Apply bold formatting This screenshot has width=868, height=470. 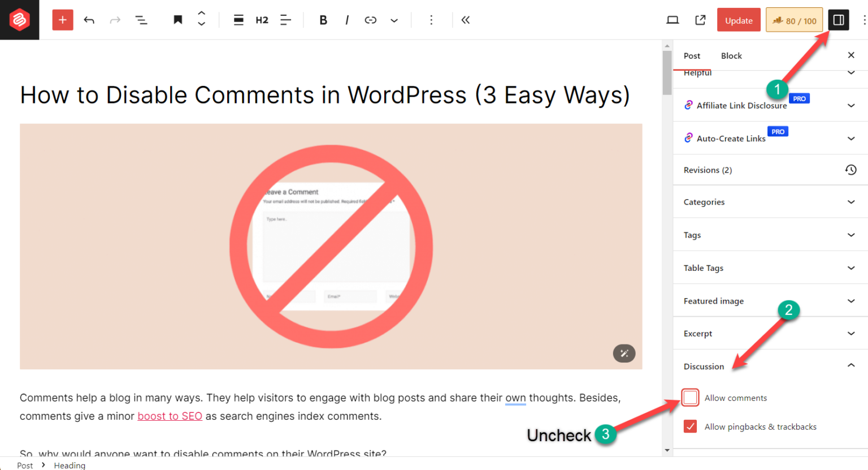pyautogui.click(x=323, y=19)
